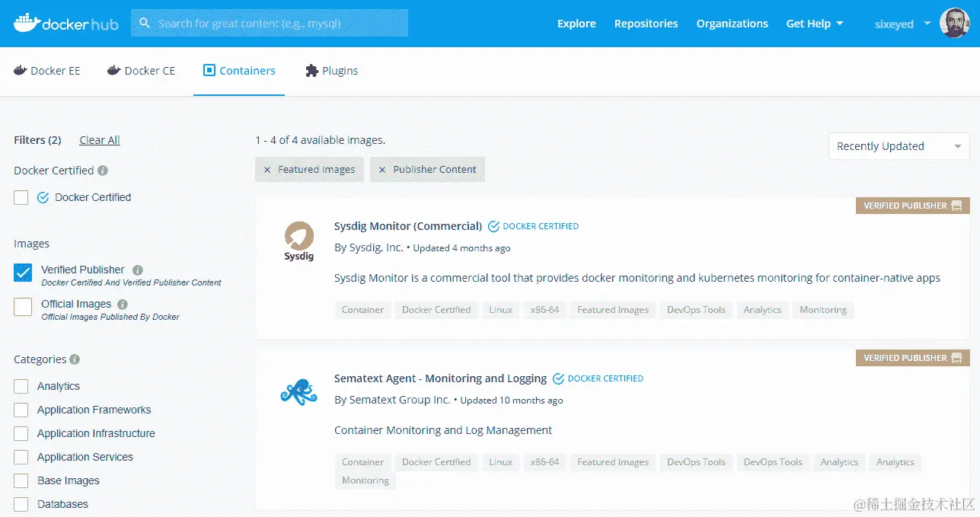Click the Docker Certified badge on Sematext Agent
The image size is (980, 517).
(x=598, y=378)
